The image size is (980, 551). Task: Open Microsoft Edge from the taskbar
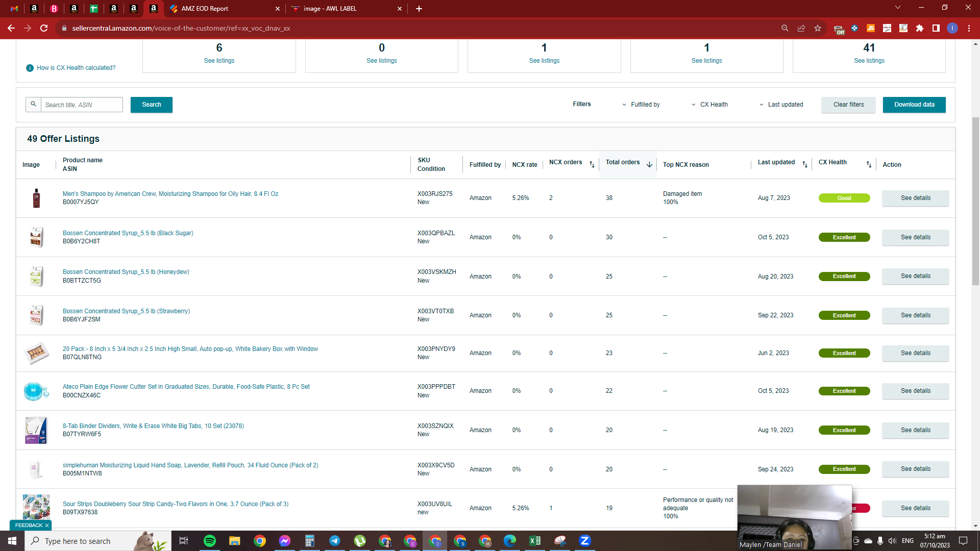(x=510, y=541)
